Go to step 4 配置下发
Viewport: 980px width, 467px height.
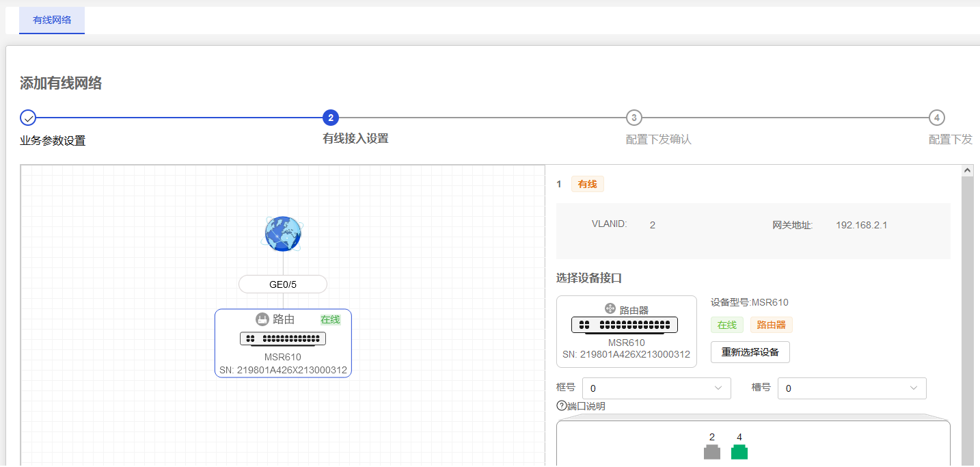(x=937, y=118)
